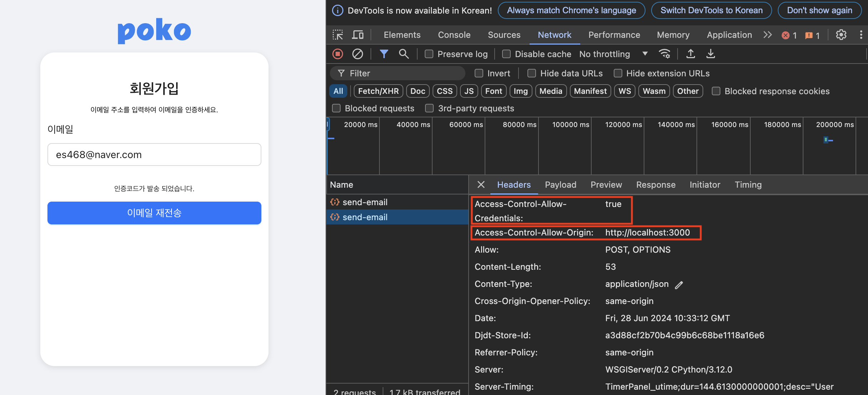Image resolution: width=868 pixels, height=395 pixels.
Task: Clear the network log
Action: click(x=357, y=54)
